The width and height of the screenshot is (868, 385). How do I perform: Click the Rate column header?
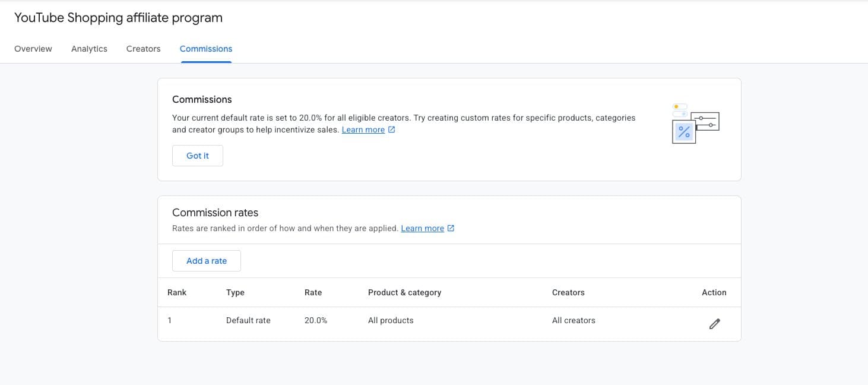click(313, 292)
